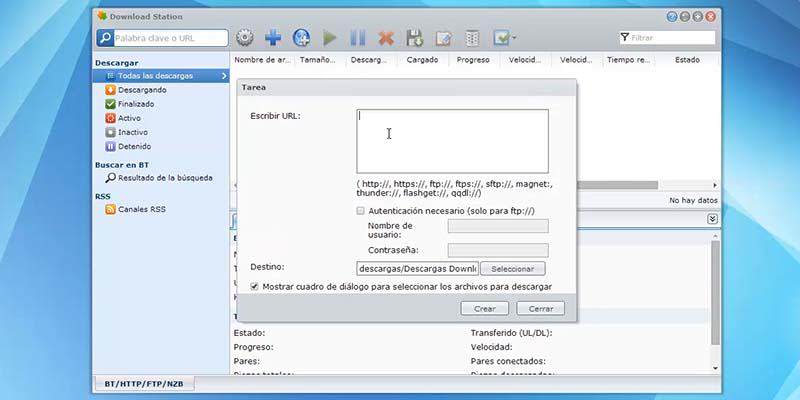Select 'Activo' in sidebar

pyautogui.click(x=129, y=118)
